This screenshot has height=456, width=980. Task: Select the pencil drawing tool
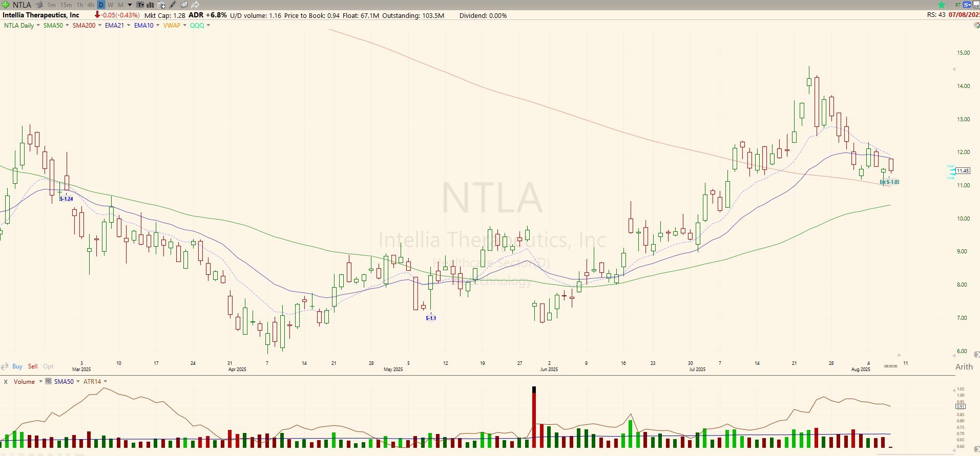click(x=173, y=5)
